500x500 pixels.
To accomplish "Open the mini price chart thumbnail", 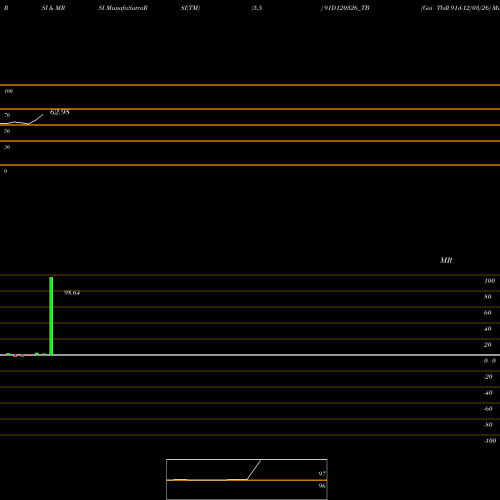I will [x=247, y=479].
